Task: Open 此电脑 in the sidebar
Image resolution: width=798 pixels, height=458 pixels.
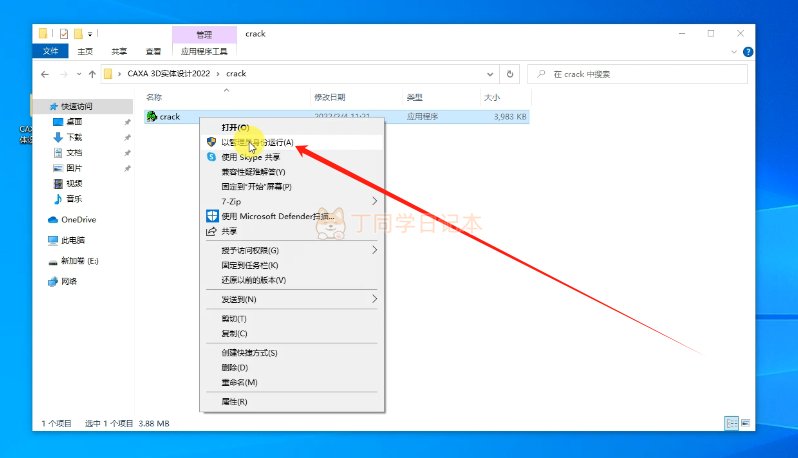Action: click(x=73, y=240)
